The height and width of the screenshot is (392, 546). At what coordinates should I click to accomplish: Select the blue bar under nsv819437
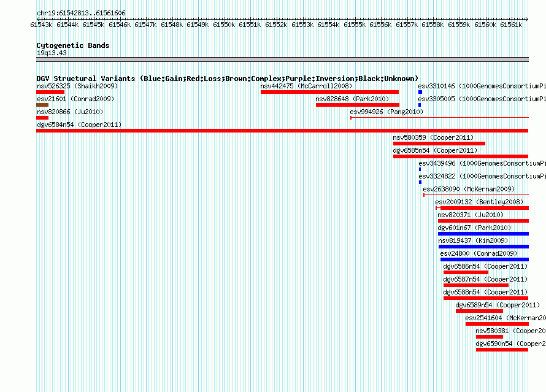[x=483, y=247]
